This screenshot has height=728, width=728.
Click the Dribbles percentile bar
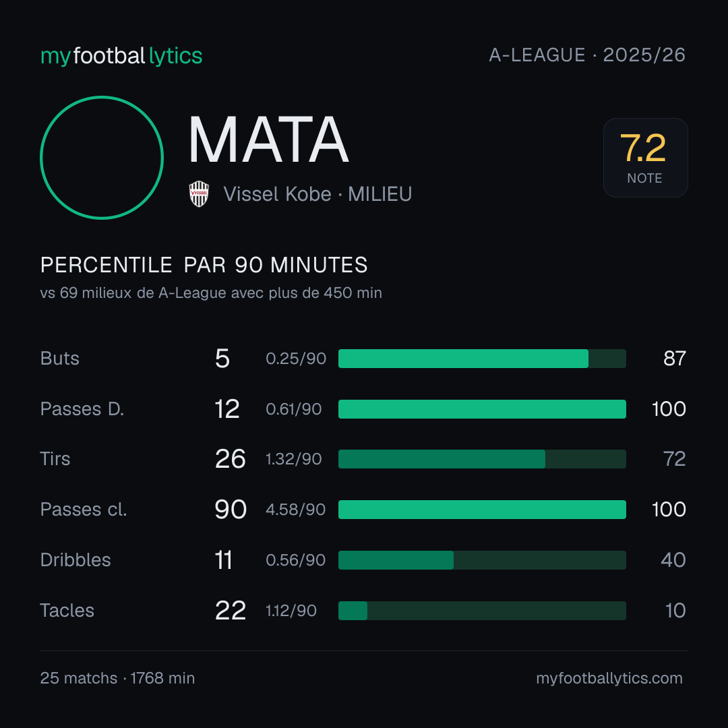(x=482, y=560)
